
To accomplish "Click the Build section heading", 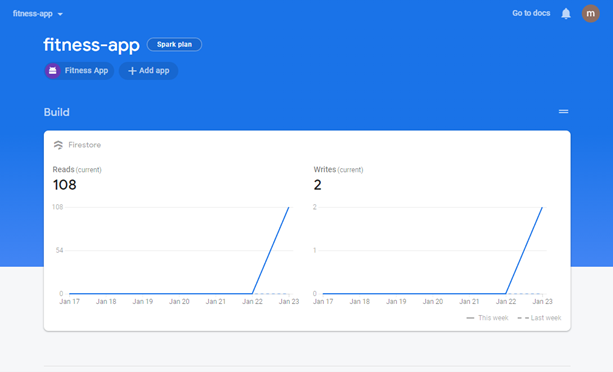I will pos(57,112).
